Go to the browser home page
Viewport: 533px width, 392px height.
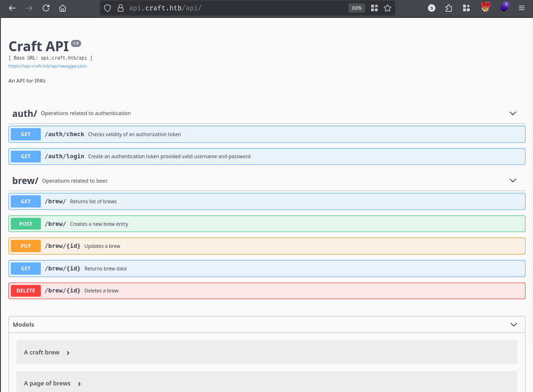coord(62,8)
